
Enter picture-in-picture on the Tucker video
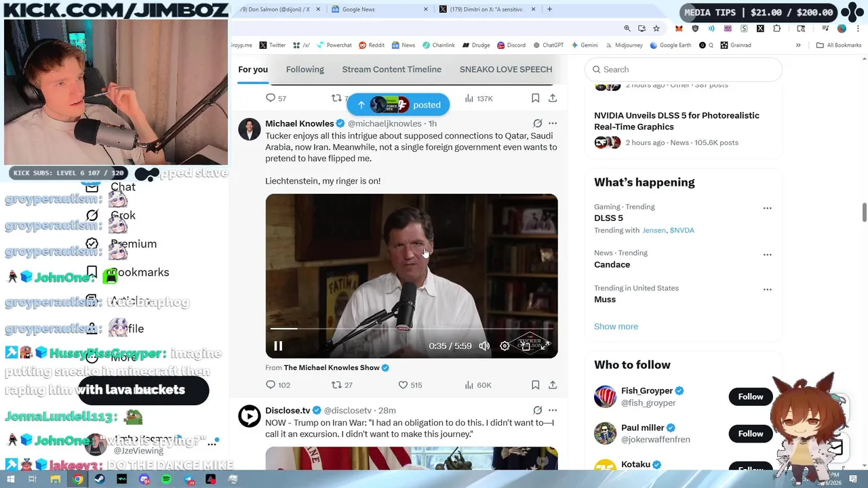pyautogui.click(x=525, y=346)
